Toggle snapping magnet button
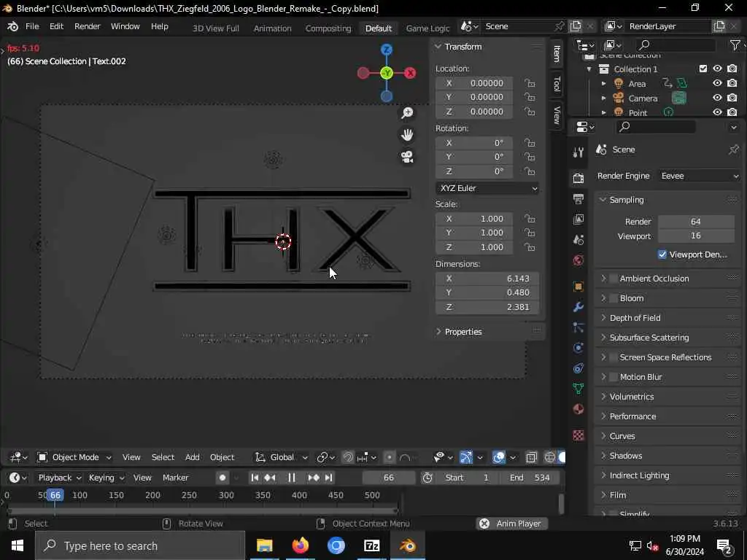 click(x=348, y=458)
